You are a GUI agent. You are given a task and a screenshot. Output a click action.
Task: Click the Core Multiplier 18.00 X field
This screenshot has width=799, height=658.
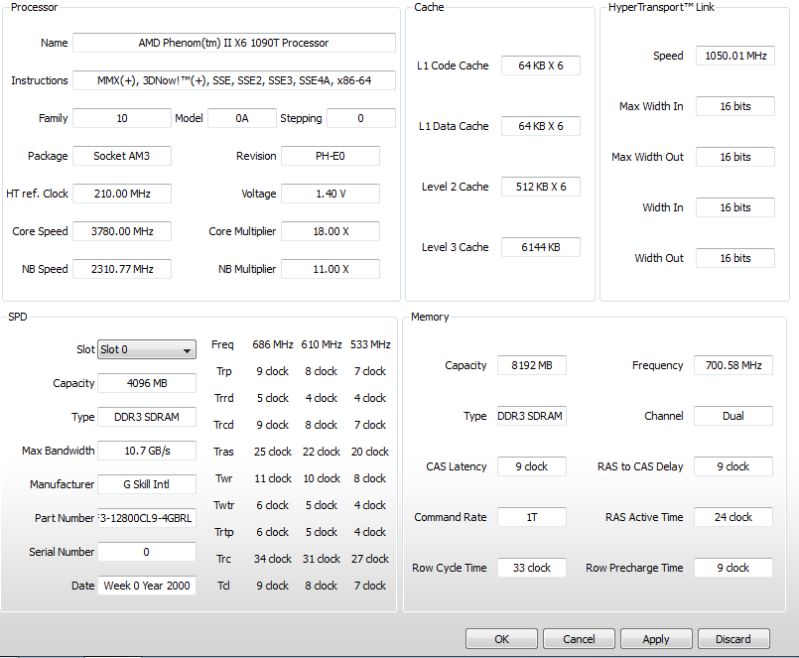[x=330, y=231]
